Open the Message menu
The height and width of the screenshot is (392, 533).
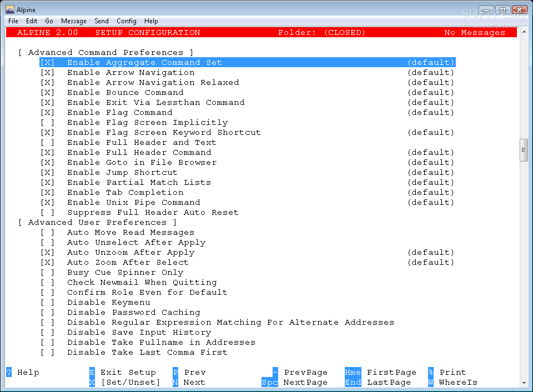tap(74, 21)
